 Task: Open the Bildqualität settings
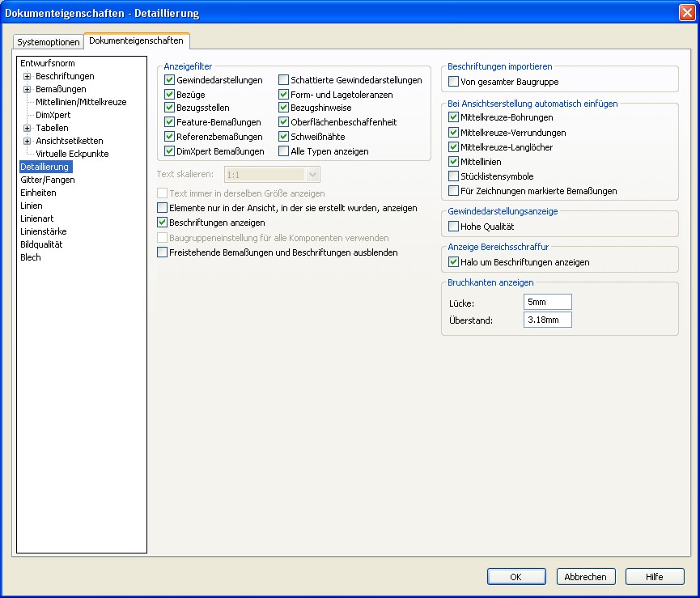point(41,244)
